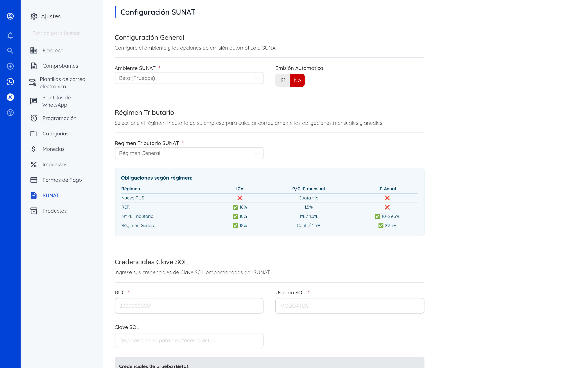Click the Monedas dollar icon
Viewport: 588px width, 368px height.
click(x=34, y=149)
